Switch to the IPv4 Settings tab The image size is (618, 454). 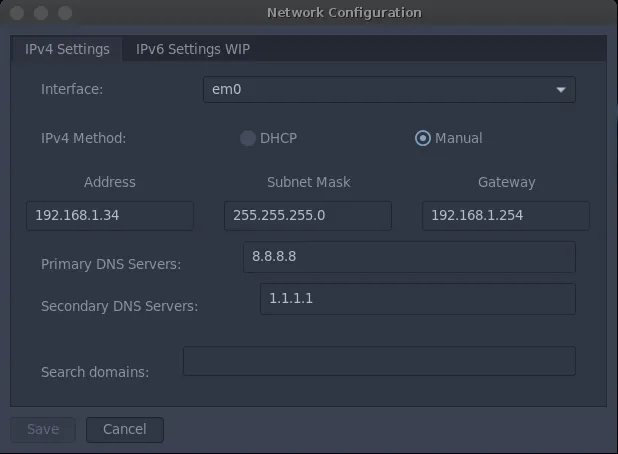67,49
